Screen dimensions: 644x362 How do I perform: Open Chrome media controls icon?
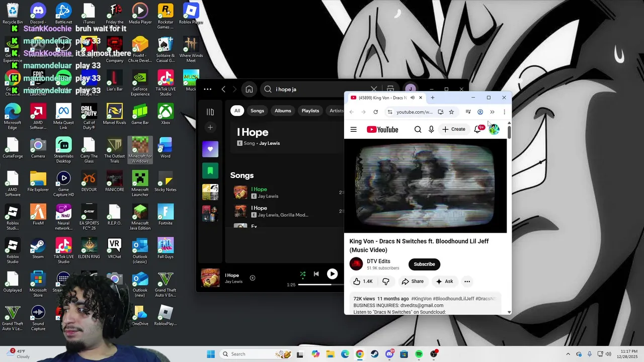point(468,112)
